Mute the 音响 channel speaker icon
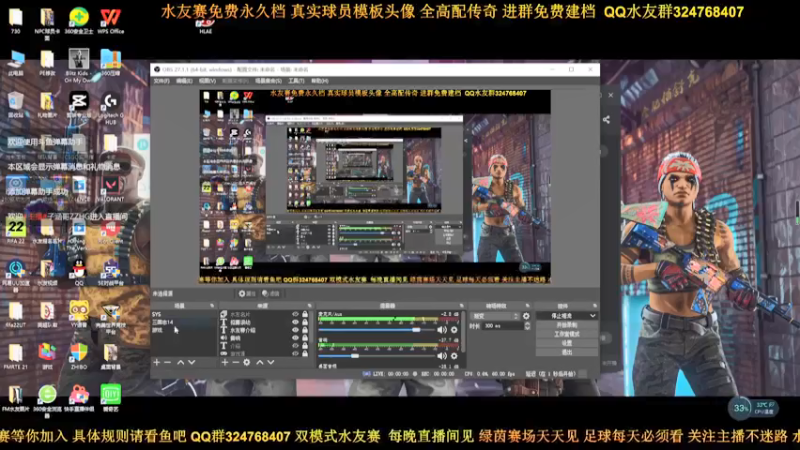 pyautogui.click(x=442, y=356)
